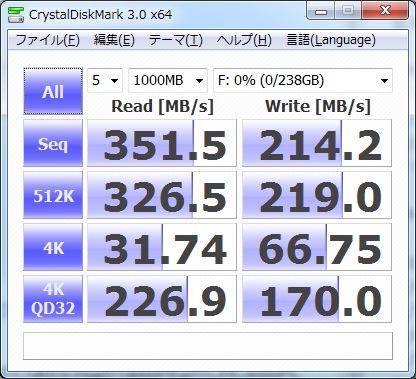Open the 言語(Language) menu
Viewport: 416px width, 379px height.
coord(331,40)
